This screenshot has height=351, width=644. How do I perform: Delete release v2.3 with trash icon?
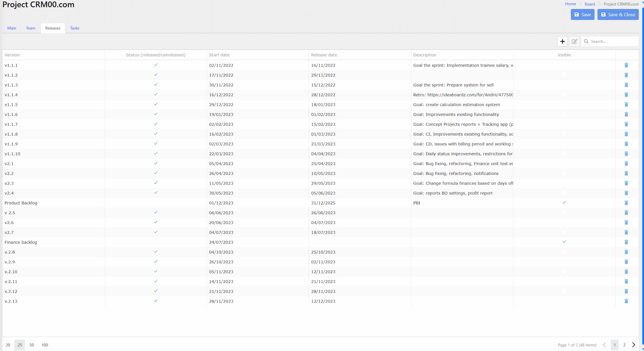click(626, 183)
